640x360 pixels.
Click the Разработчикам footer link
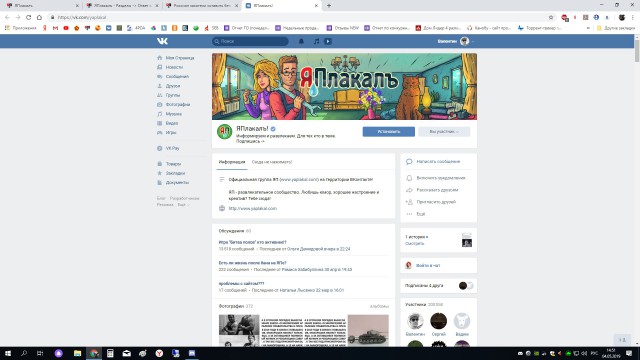(184, 198)
